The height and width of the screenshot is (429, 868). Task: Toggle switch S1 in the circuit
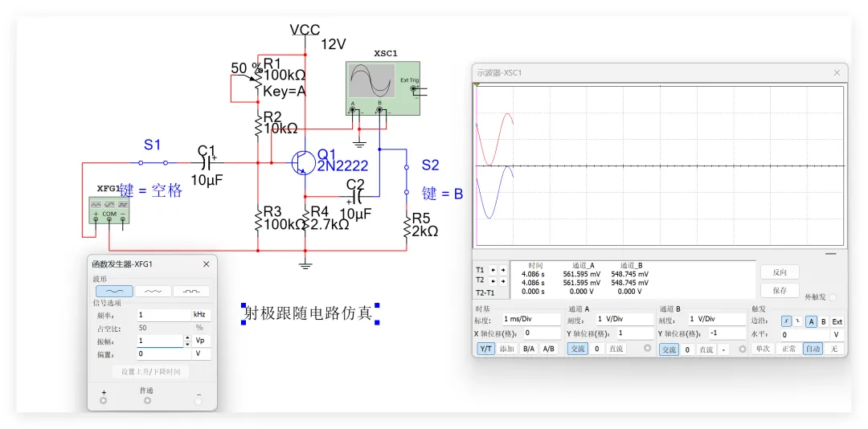(x=154, y=163)
